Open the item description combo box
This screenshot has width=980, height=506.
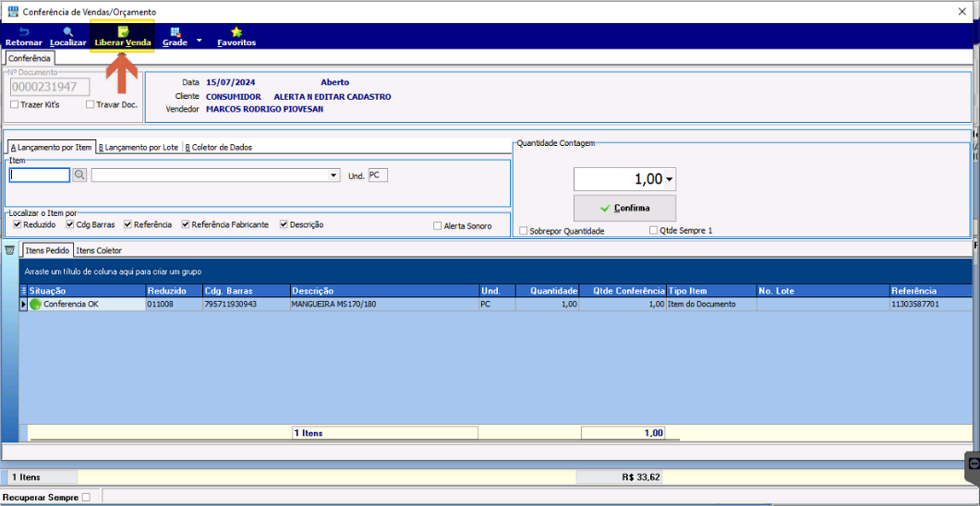tap(215, 175)
